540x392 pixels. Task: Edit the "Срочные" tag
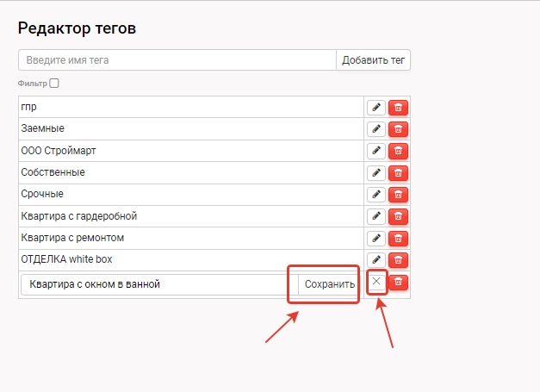pos(376,194)
